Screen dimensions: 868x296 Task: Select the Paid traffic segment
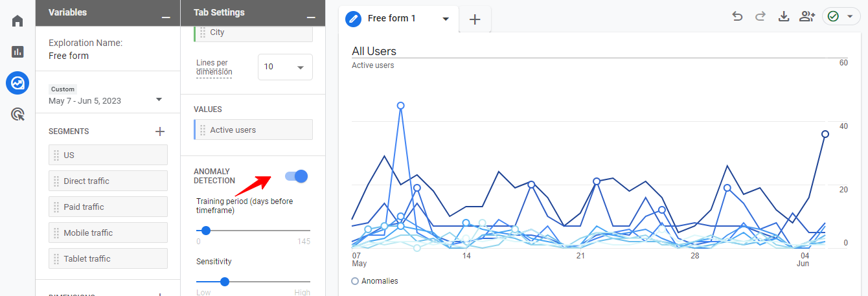108,207
